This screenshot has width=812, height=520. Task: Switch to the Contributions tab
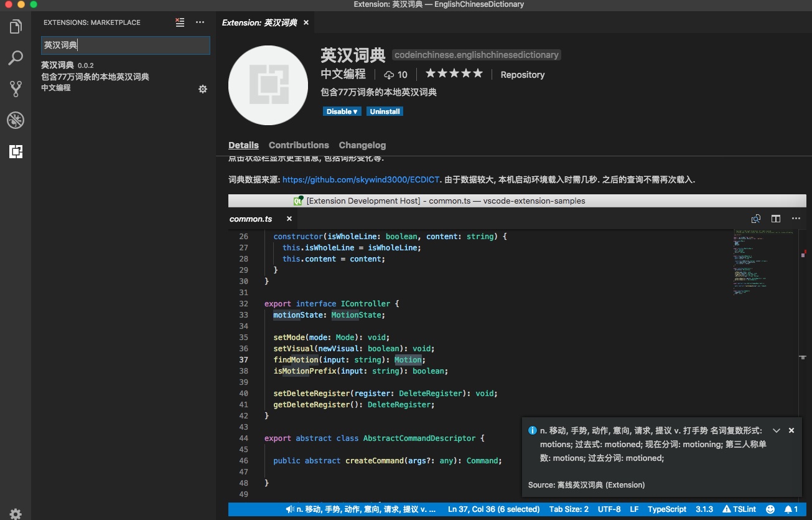pos(299,144)
